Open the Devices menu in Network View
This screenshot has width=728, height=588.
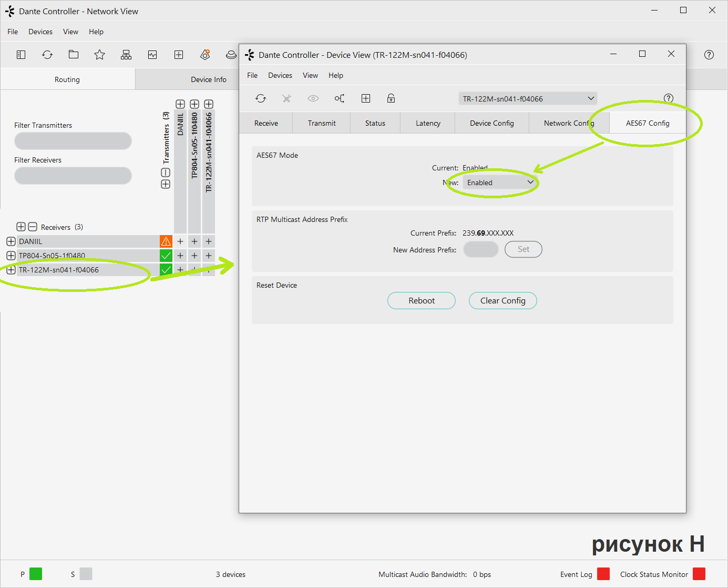coord(40,32)
